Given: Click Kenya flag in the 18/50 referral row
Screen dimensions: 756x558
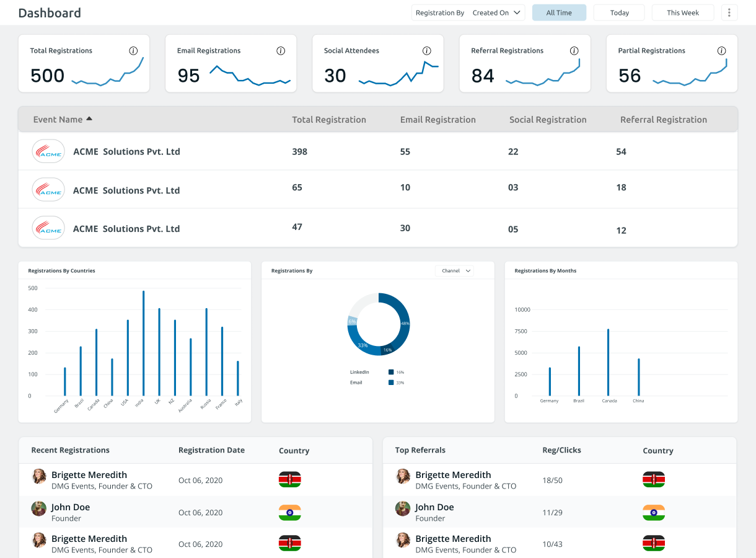Looking at the screenshot, I should point(654,479).
